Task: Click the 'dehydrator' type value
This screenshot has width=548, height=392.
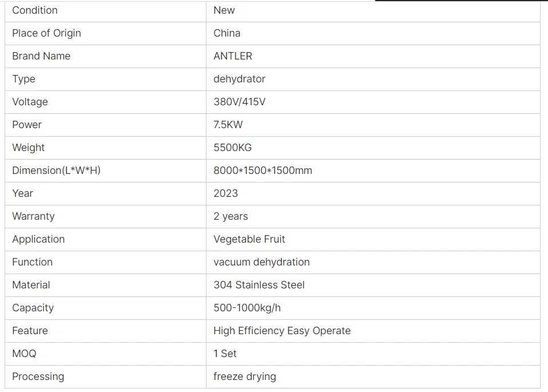Action: point(239,79)
